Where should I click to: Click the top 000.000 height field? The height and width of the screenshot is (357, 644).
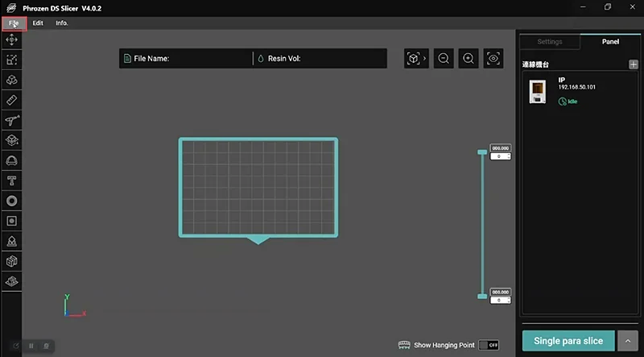point(501,148)
